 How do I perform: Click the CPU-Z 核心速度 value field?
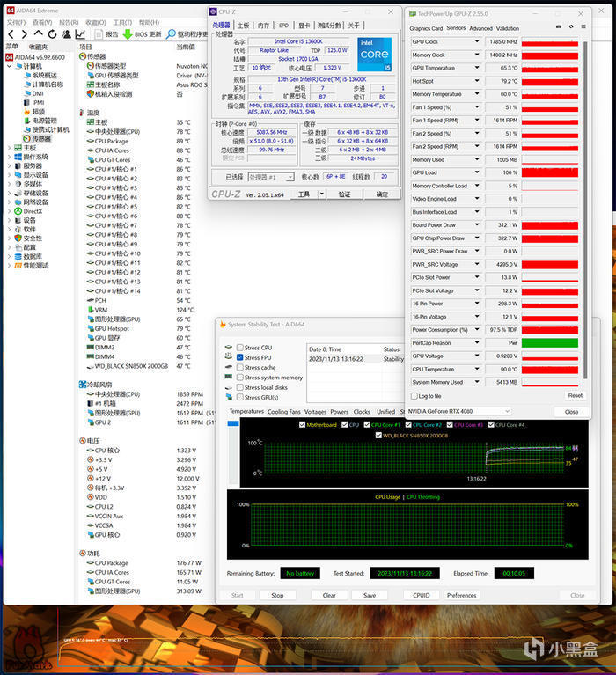point(272,132)
